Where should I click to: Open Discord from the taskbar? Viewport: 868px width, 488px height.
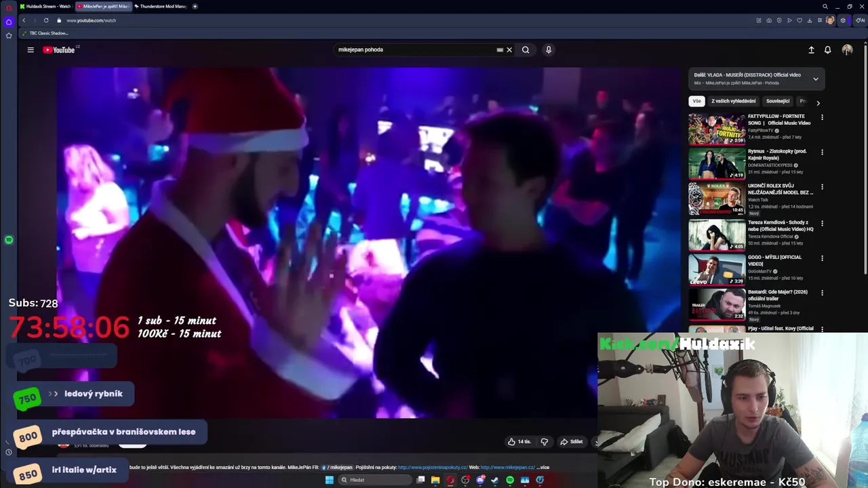[480, 480]
